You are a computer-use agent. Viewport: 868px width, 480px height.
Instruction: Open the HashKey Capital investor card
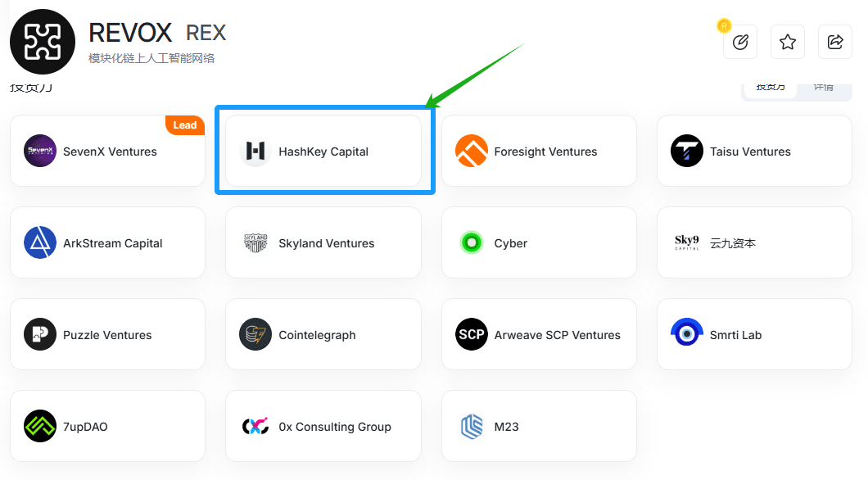(x=323, y=151)
